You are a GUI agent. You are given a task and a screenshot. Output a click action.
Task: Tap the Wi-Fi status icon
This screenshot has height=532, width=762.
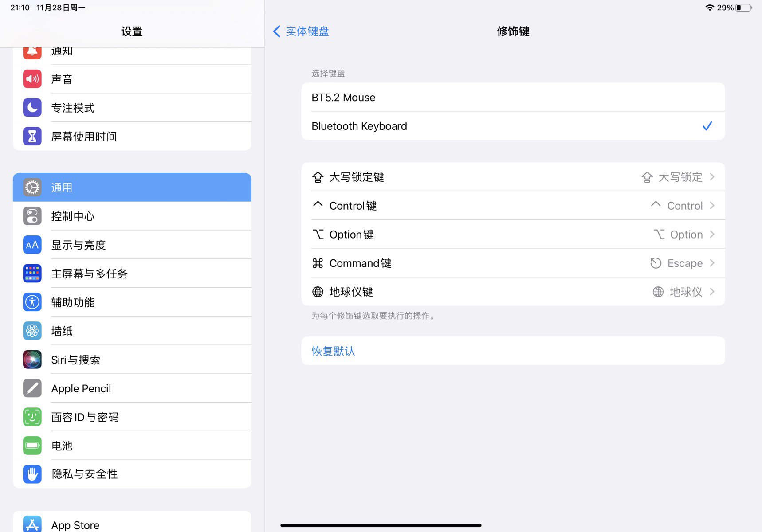(710, 8)
